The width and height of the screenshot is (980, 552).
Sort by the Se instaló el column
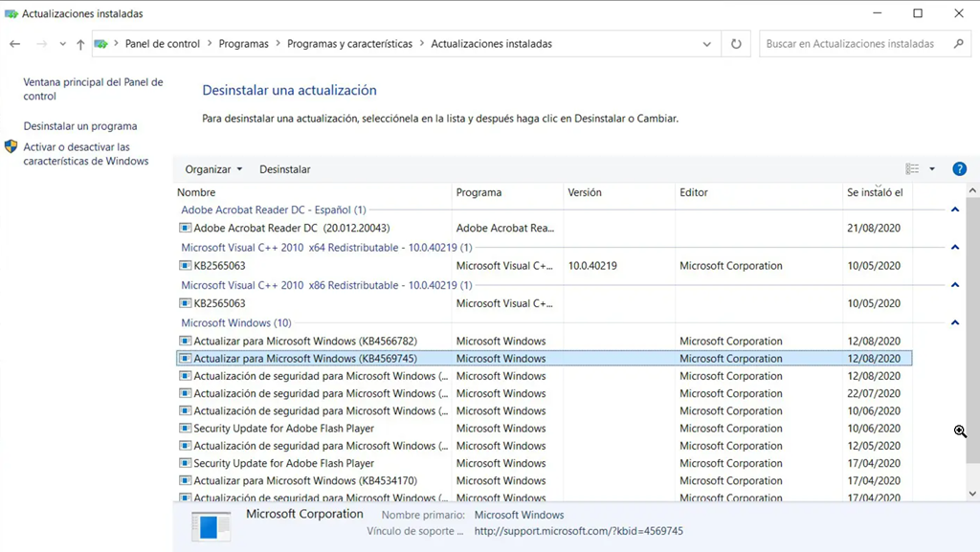coord(875,192)
